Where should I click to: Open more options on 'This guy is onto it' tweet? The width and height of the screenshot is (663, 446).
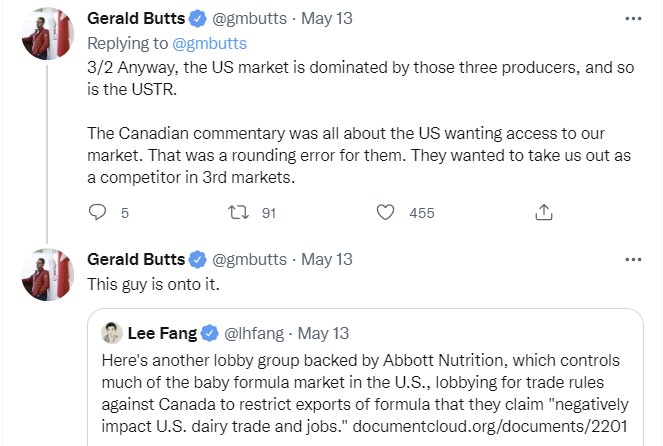click(633, 259)
